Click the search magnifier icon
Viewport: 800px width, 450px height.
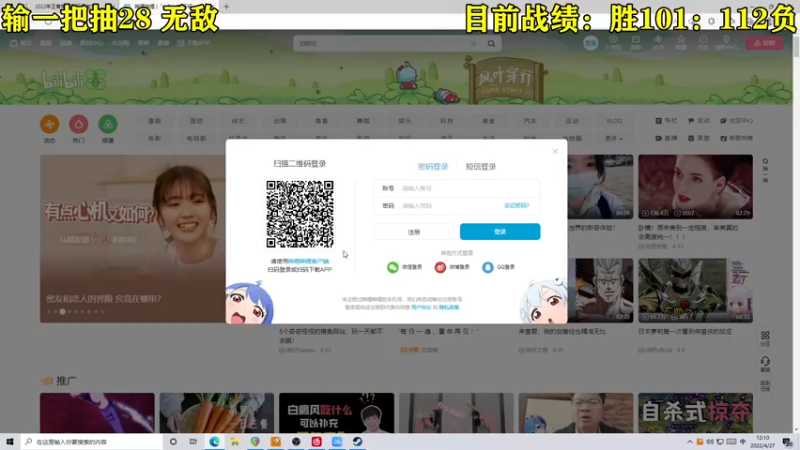(491, 43)
